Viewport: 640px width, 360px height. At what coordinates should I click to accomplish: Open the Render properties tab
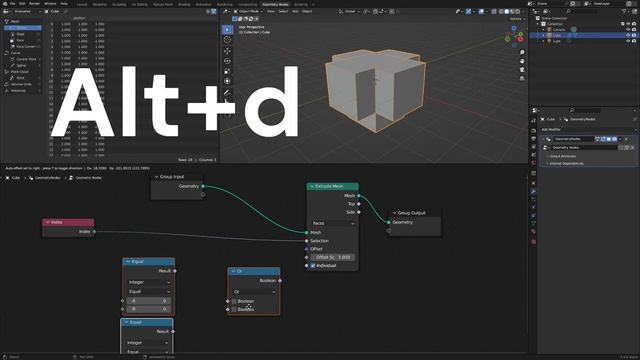coord(533,131)
